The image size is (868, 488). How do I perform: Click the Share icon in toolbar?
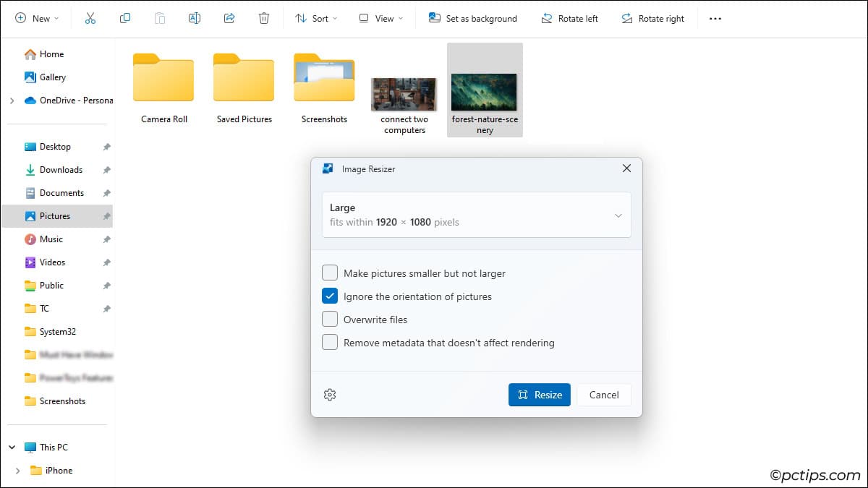pos(229,18)
